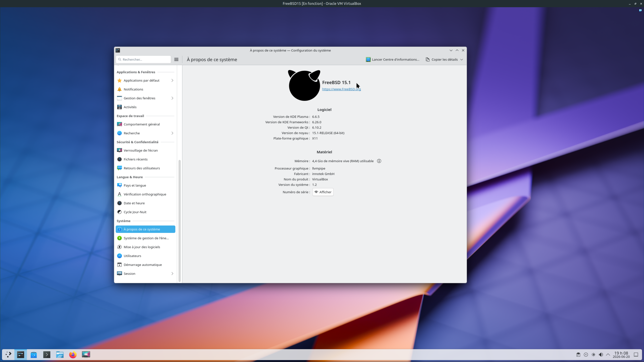Expand Applications par défaut submenu arrow
Image resolution: width=644 pixels, height=362 pixels.
coord(172,80)
